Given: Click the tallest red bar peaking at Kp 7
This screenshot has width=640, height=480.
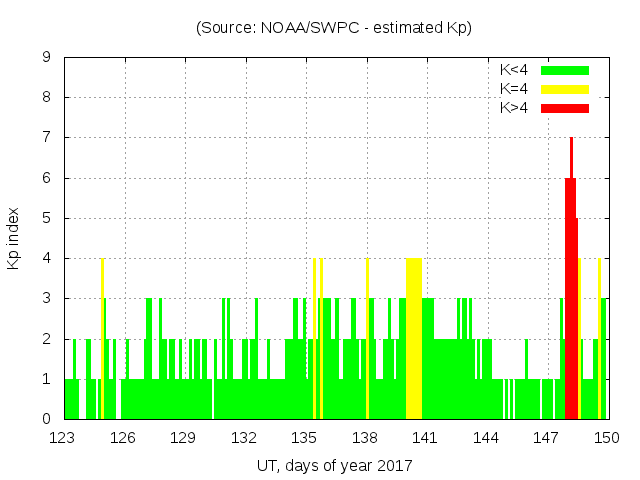Looking at the screenshot, I should 571,280.
